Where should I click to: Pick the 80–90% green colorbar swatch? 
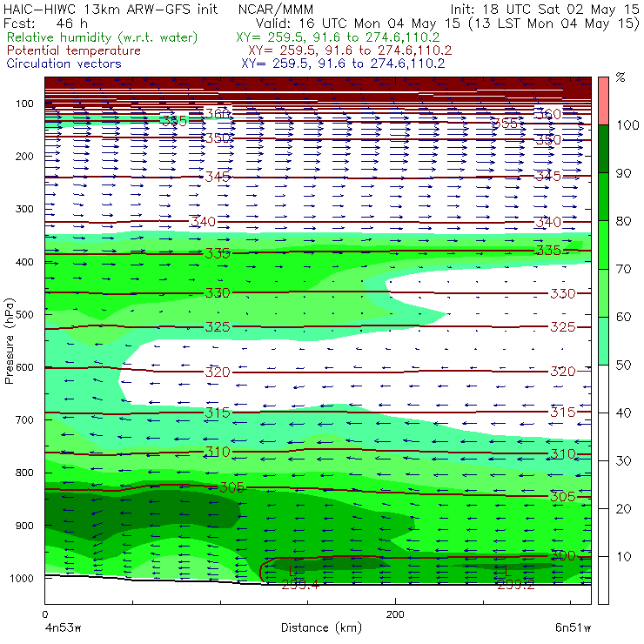tap(603, 197)
